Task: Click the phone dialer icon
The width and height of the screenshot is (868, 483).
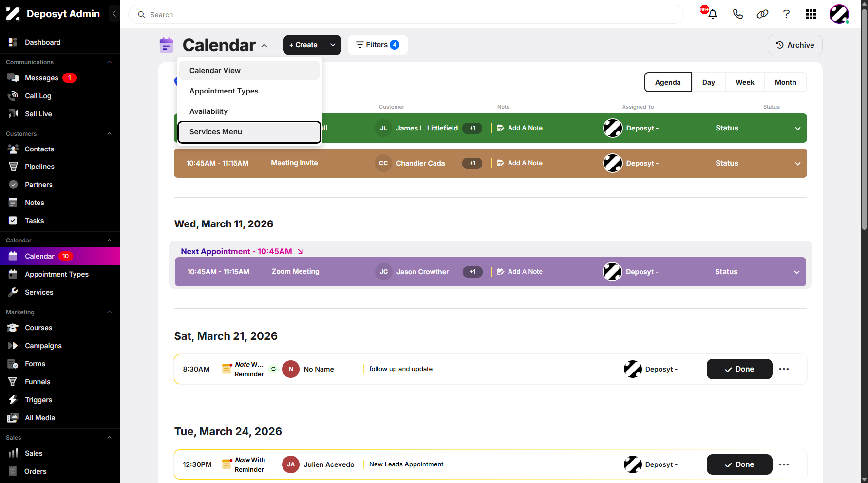Action: pyautogui.click(x=737, y=14)
